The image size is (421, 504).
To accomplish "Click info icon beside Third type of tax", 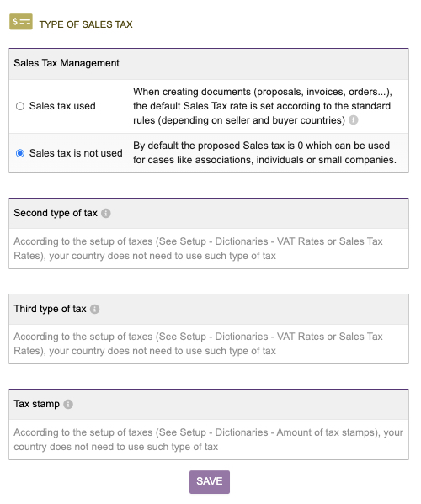I will click(94, 309).
